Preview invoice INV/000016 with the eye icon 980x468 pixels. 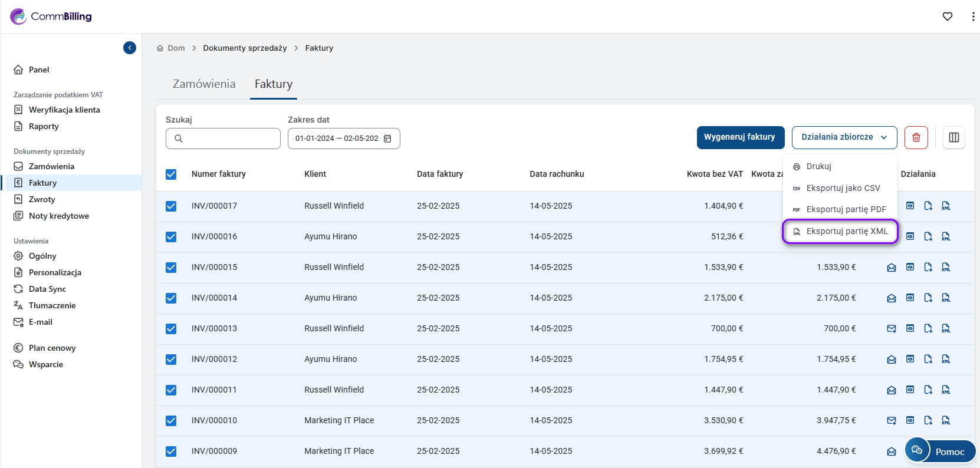pos(910,236)
